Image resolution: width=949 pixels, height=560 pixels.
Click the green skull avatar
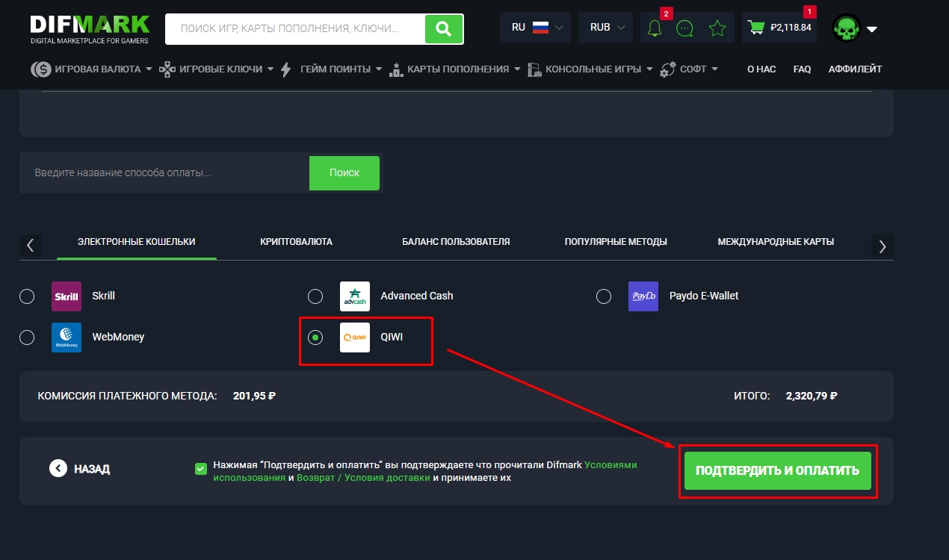click(x=847, y=29)
